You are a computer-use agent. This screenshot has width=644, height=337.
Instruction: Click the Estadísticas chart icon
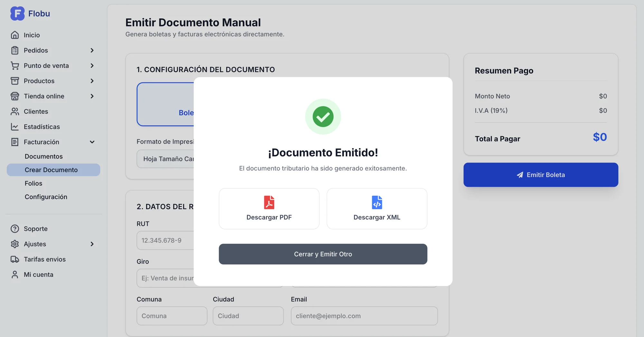(x=15, y=126)
